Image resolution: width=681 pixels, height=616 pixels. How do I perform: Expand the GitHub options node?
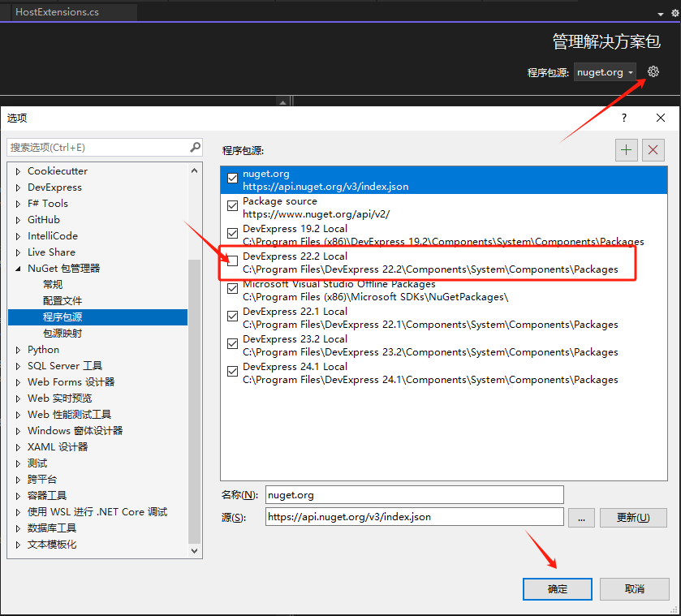point(18,220)
